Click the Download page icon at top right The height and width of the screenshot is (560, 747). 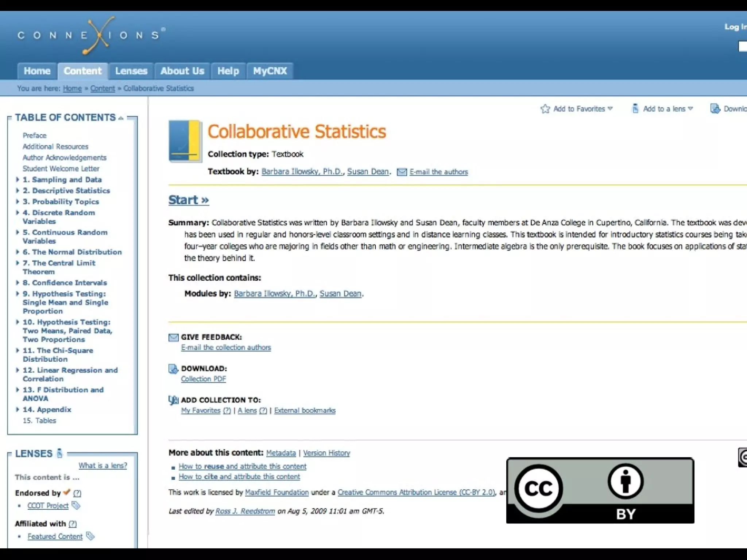click(x=715, y=109)
